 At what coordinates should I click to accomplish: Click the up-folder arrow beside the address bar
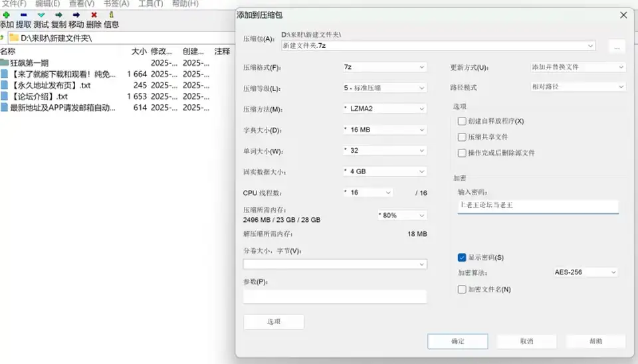tap(2, 38)
